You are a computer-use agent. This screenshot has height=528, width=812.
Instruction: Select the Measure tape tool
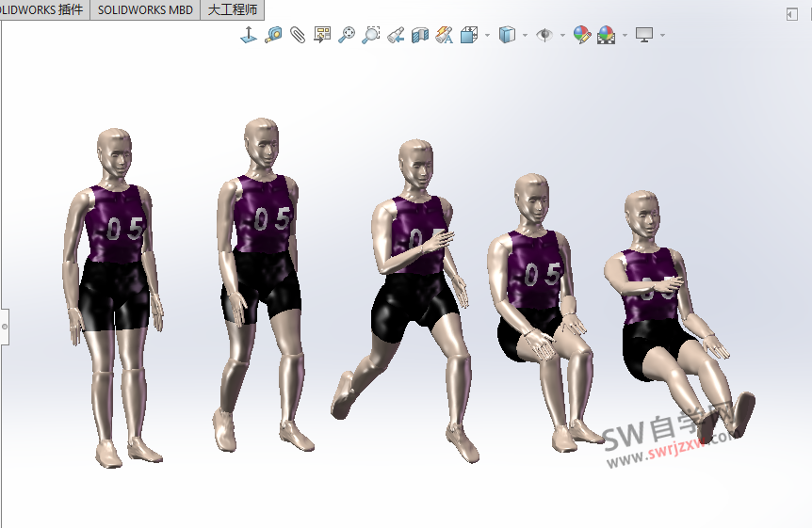point(273,35)
